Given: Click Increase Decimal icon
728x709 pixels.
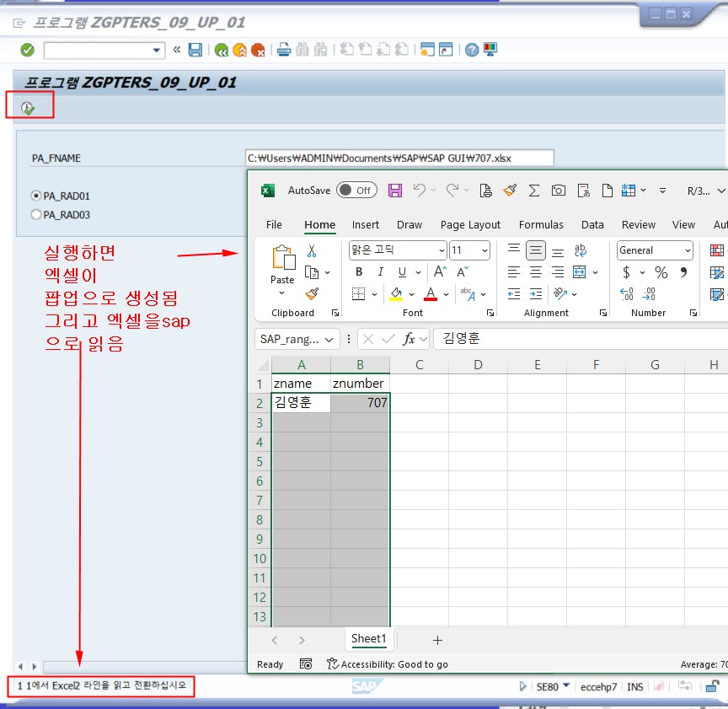Looking at the screenshot, I should [626, 293].
